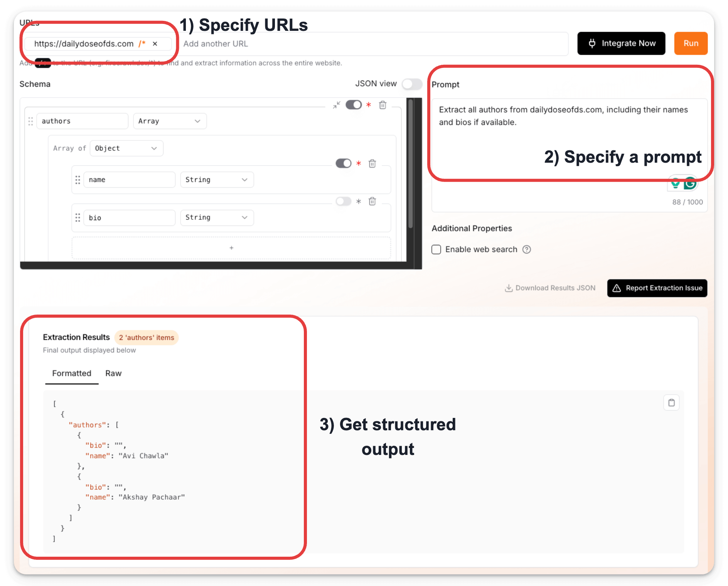The height and width of the screenshot is (586, 728).
Task: Click the trash icon next to name field
Action: coord(372,163)
